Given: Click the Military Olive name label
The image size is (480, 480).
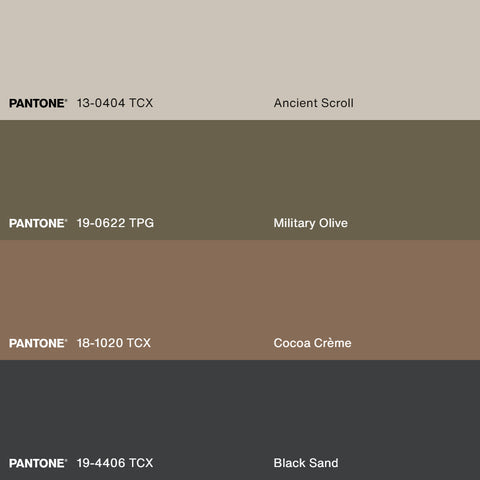Looking at the screenshot, I should tap(311, 223).
